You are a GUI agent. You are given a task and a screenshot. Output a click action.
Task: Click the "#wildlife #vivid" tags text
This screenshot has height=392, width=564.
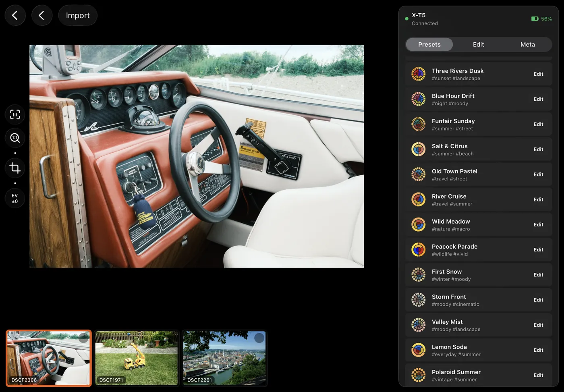[x=450, y=254]
